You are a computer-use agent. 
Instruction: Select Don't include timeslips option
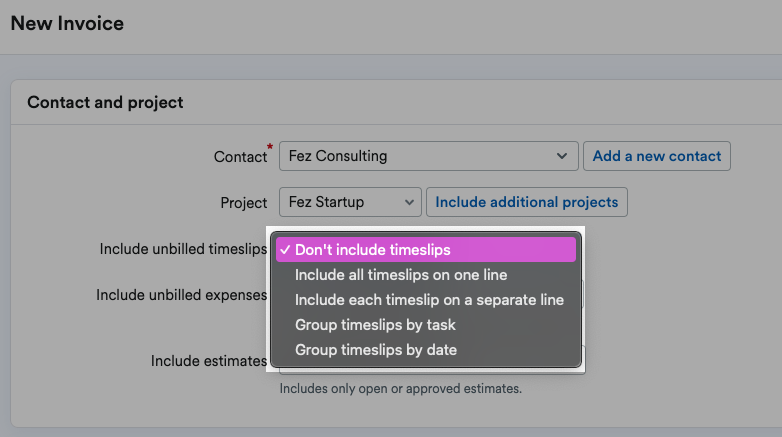click(x=426, y=249)
